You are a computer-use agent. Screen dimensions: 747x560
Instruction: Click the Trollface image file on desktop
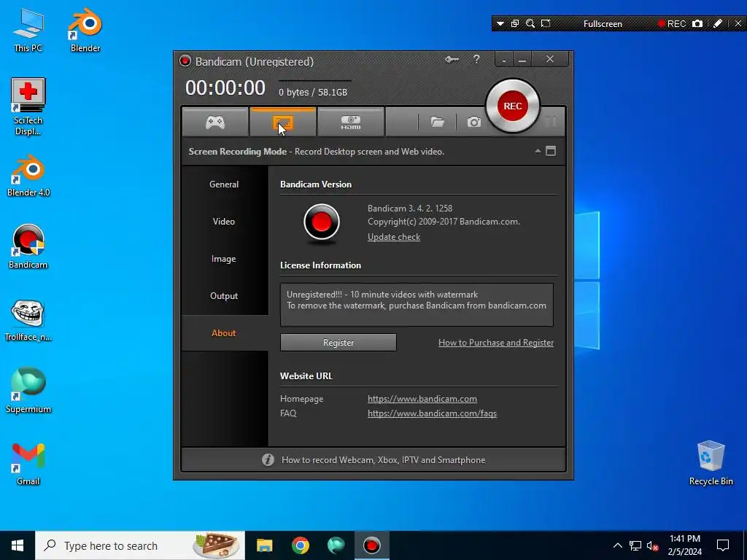(x=28, y=321)
